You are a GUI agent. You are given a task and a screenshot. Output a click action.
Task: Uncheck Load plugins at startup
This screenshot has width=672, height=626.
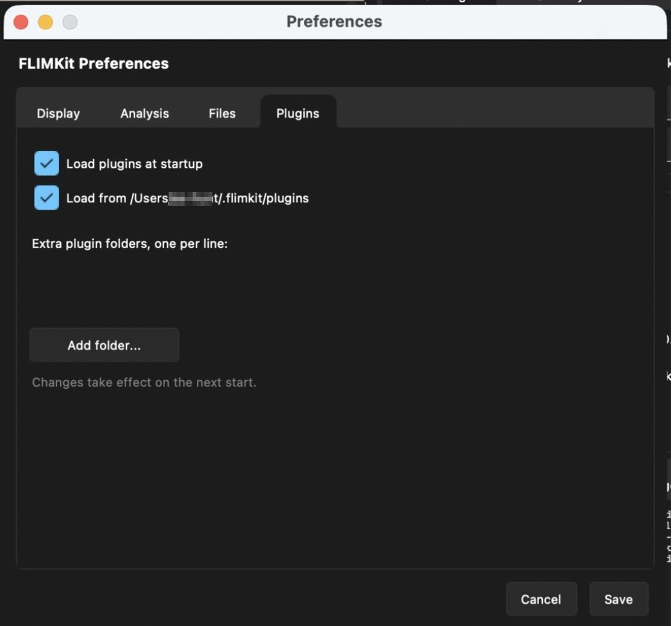[47, 163]
